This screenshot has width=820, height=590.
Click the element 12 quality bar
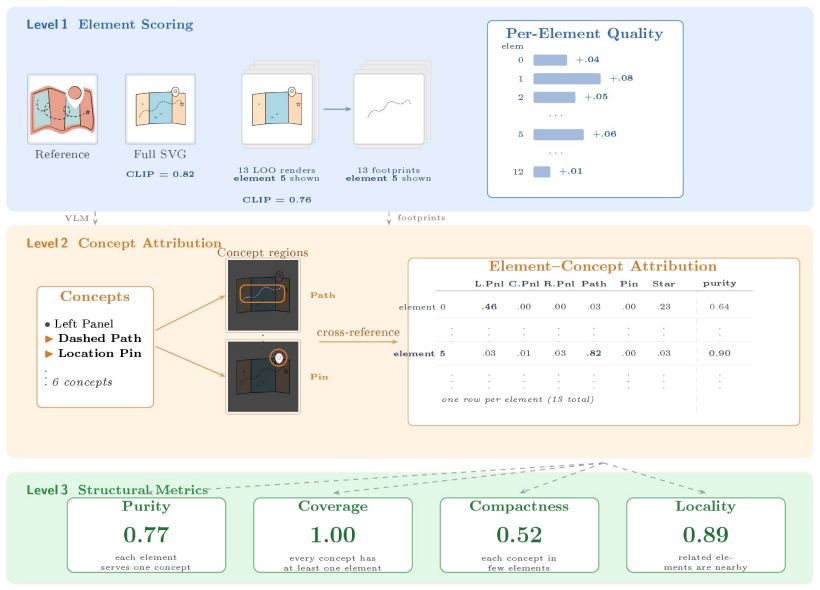tap(542, 172)
